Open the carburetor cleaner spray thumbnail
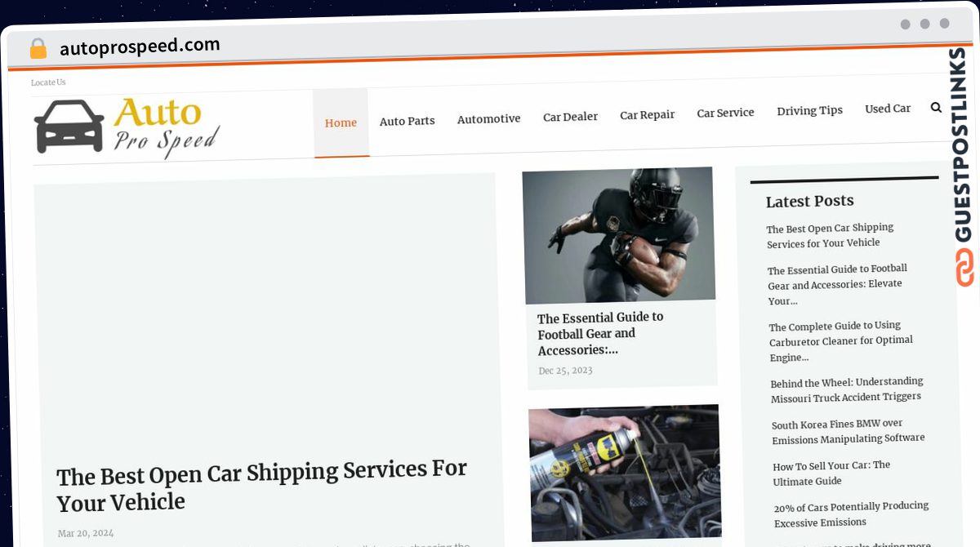 (625, 473)
